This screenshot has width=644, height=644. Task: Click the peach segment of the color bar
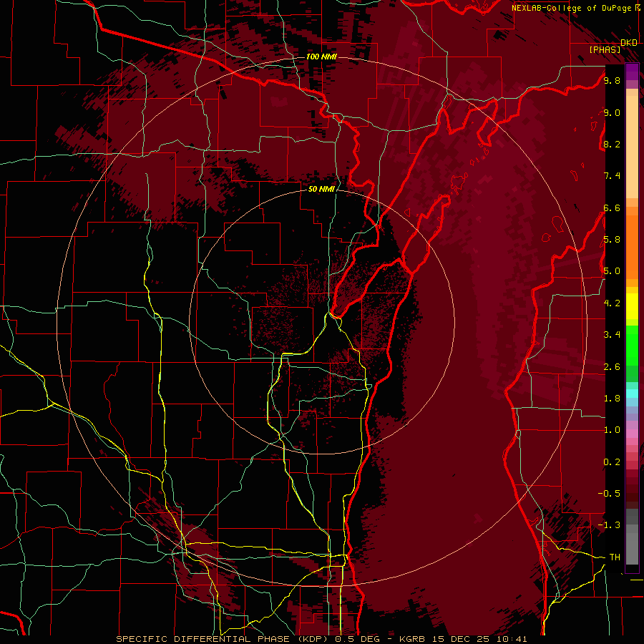point(632,144)
